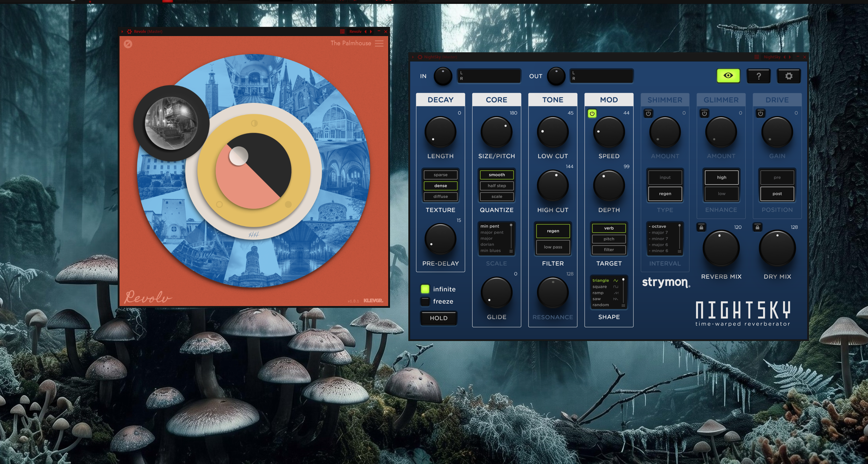This screenshot has height=464, width=868.
Task: Open the Revolv preset name in title bar
Action: (355, 31)
